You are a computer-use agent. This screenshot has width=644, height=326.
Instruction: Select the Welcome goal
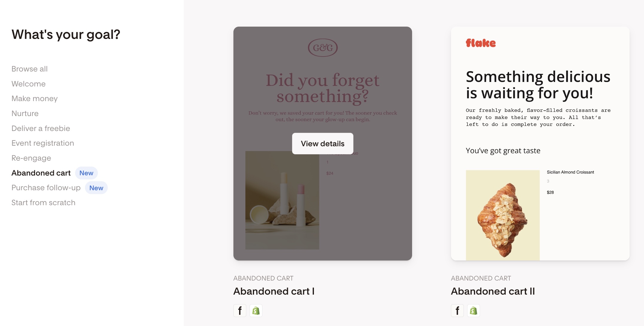[x=28, y=84]
